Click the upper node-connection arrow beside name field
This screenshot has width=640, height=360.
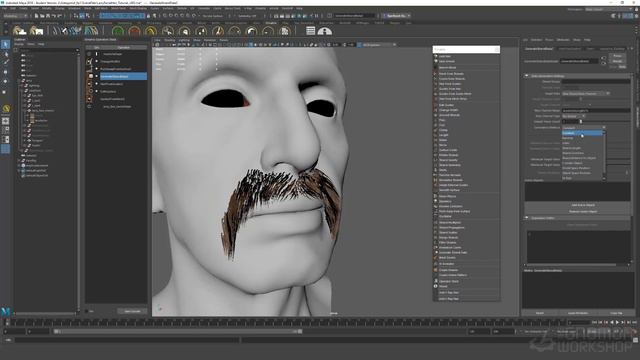tap(604, 59)
